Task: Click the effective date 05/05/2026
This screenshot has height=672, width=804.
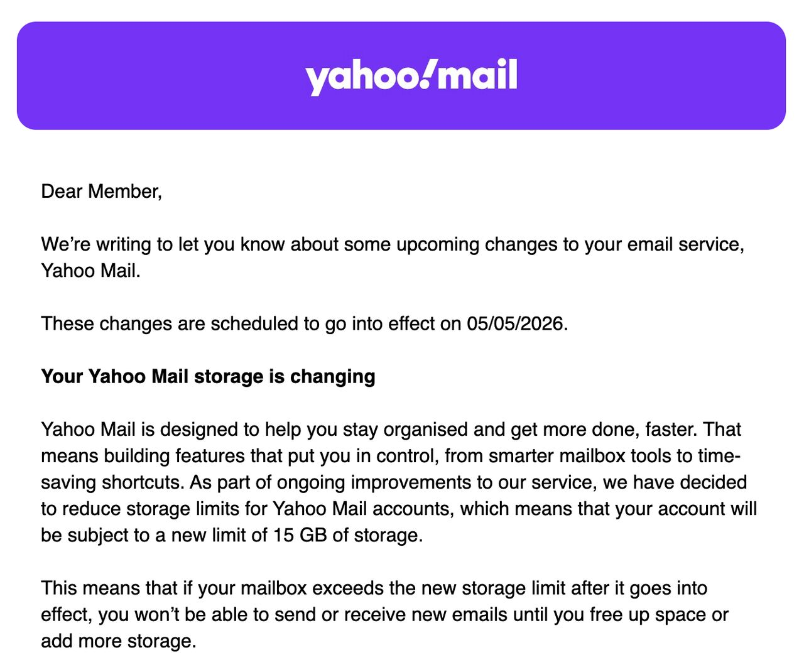Action: tap(516, 323)
